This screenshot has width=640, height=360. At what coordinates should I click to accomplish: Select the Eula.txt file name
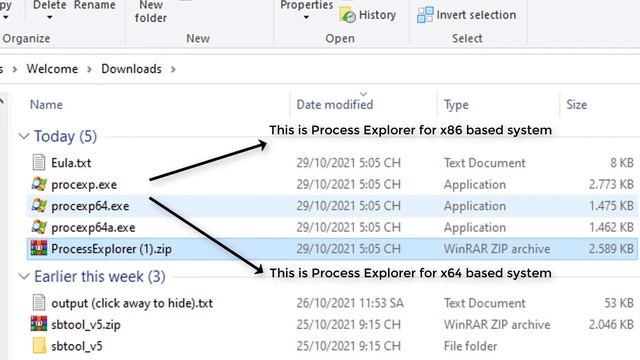point(71,163)
